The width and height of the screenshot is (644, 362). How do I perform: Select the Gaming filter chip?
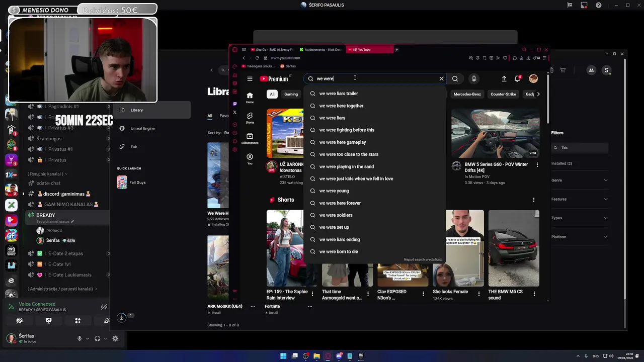291,94
